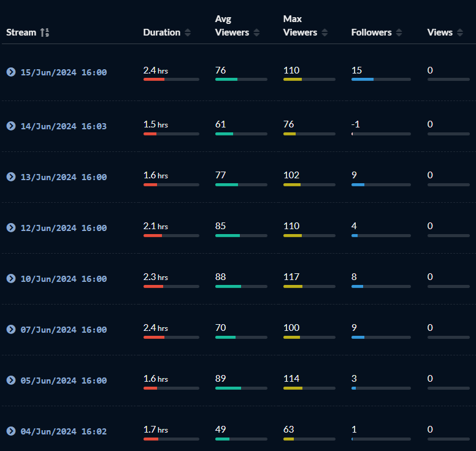Click the sort arrows next to Max Viewers
476x451 pixels.
324,32
